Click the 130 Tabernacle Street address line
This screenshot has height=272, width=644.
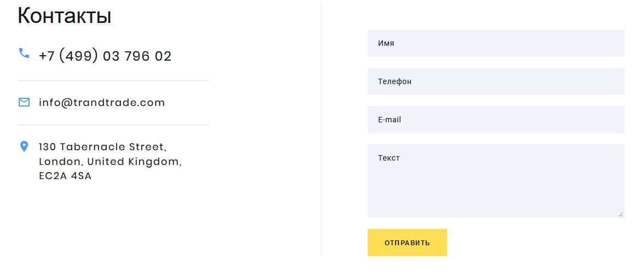[x=102, y=147]
